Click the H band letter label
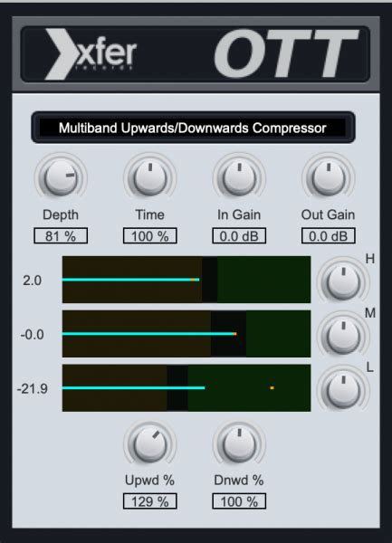The width and height of the screenshot is (392, 543). click(370, 259)
